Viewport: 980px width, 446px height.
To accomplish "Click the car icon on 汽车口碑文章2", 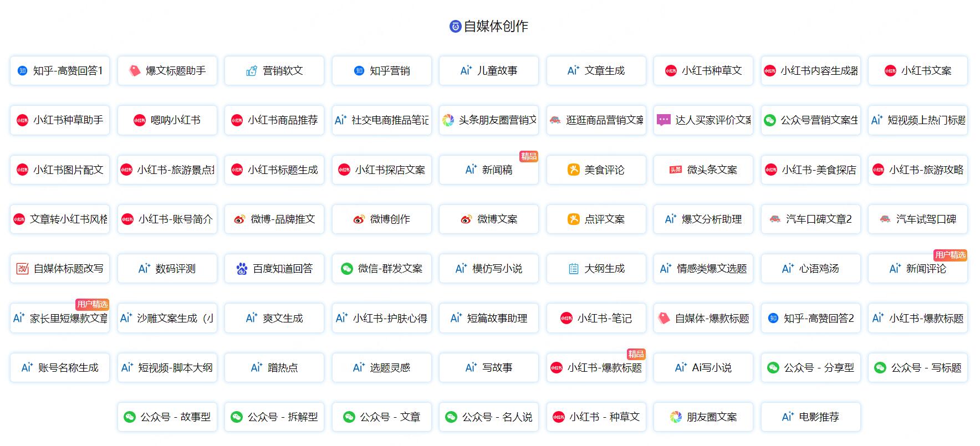I will click(775, 219).
